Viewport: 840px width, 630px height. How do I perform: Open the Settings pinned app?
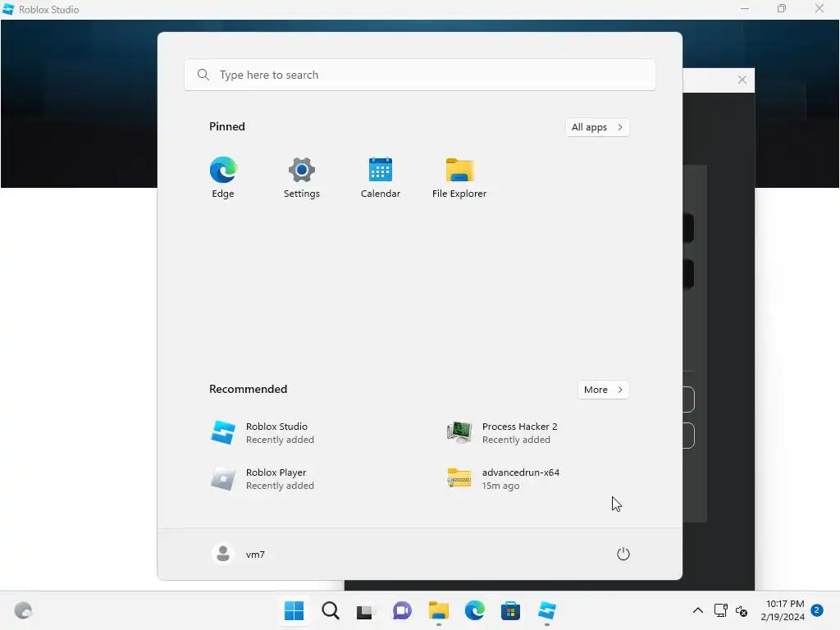point(302,178)
